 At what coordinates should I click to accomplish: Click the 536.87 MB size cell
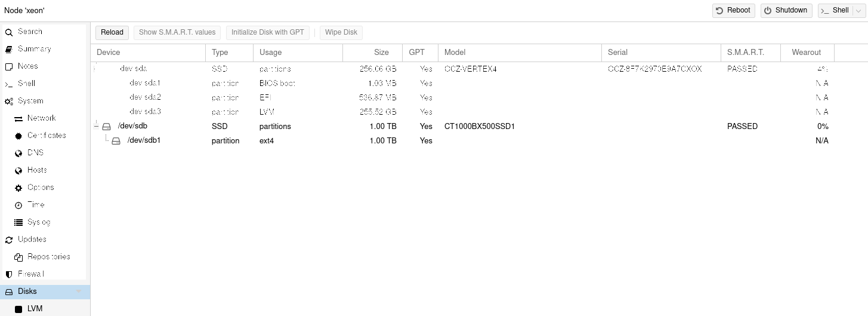click(x=378, y=97)
